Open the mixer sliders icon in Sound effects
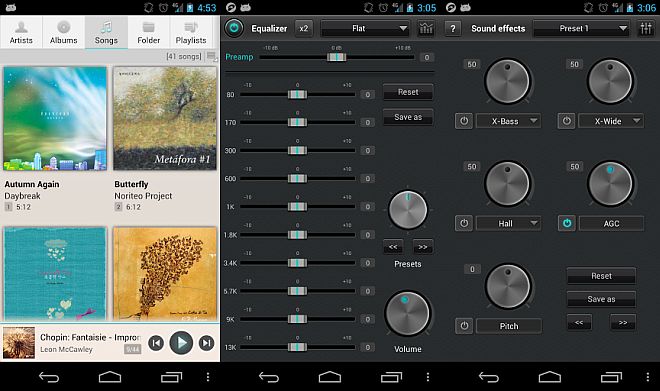This screenshot has height=391, width=660. point(646,28)
